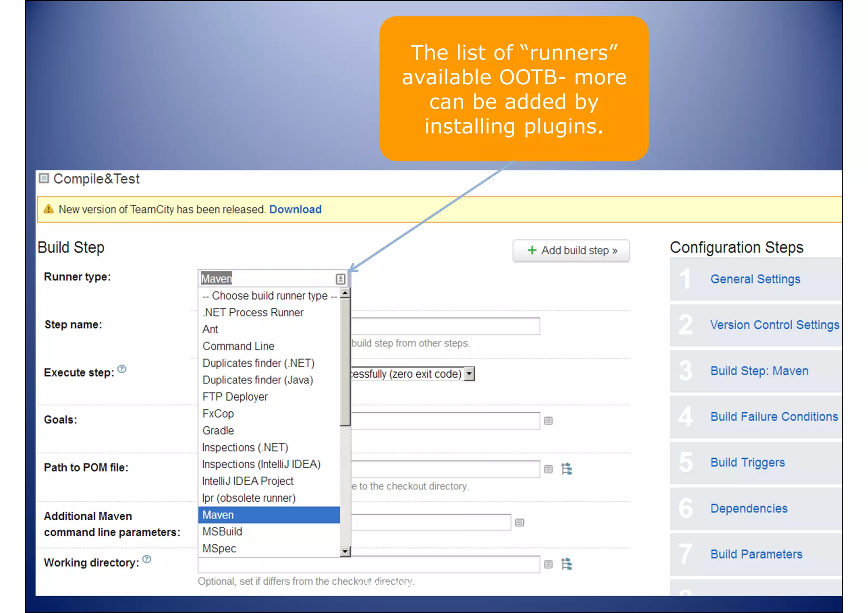This screenshot has width=868, height=613.
Task: Click the runner list scroll down arrow
Action: coord(345,551)
